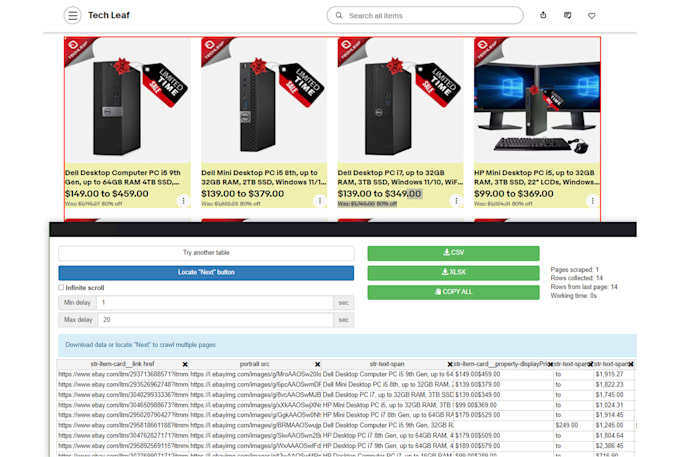Edit the Min delay value field
The height and width of the screenshot is (457, 680).
(215, 303)
